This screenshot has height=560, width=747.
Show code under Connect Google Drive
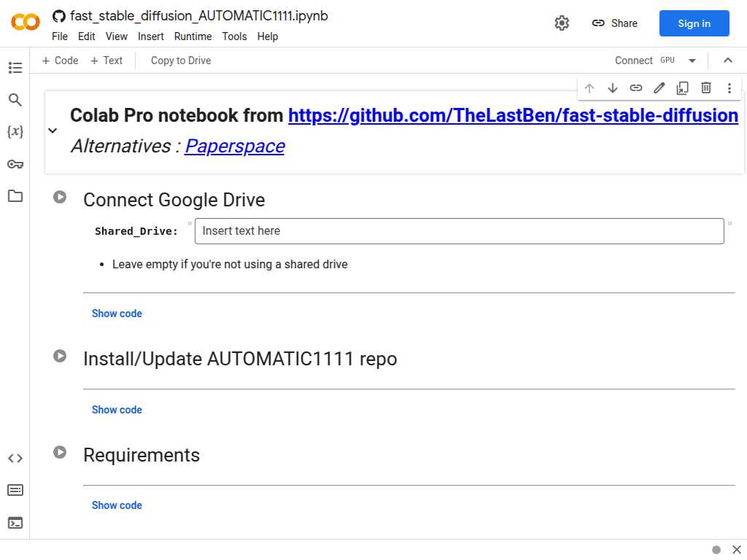(x=117, y=314)
